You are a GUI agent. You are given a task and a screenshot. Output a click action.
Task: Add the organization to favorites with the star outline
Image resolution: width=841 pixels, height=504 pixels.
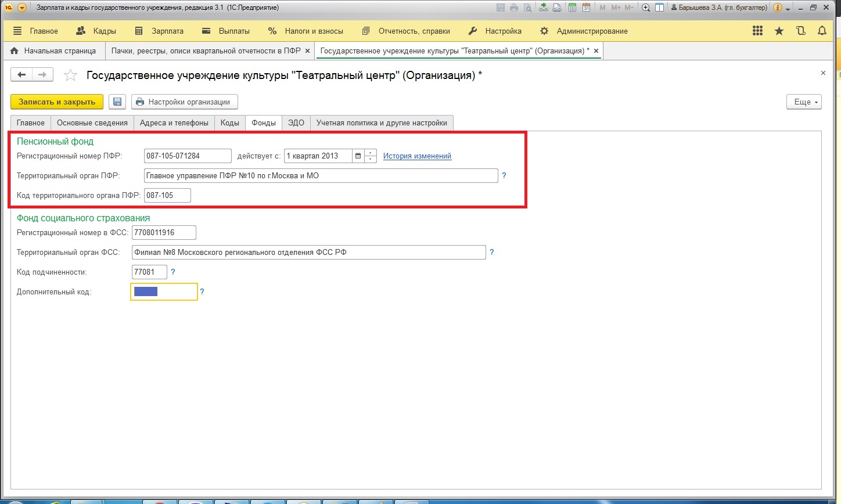(70, 75)
